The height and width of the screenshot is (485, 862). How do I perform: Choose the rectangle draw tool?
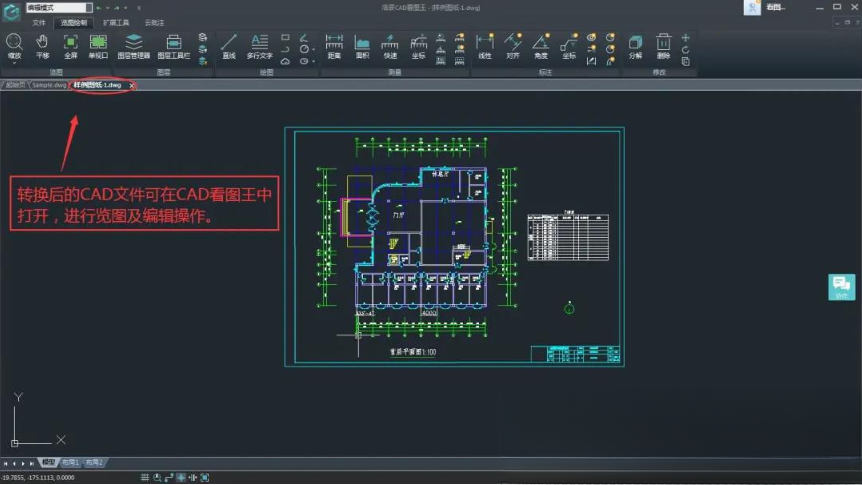pos(285,37)
